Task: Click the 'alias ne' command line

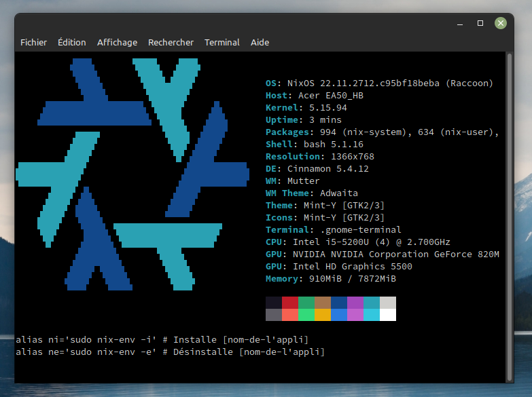Action: click(170, 352)
